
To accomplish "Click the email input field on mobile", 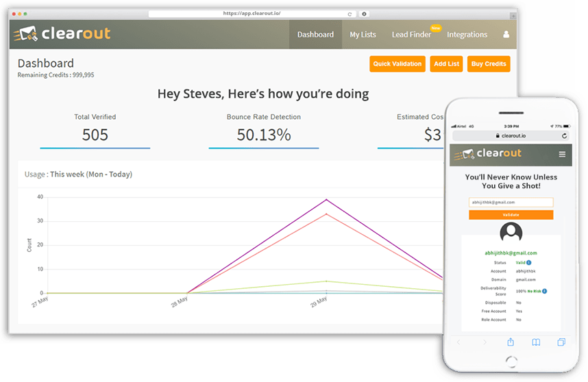I will (511, 203).
